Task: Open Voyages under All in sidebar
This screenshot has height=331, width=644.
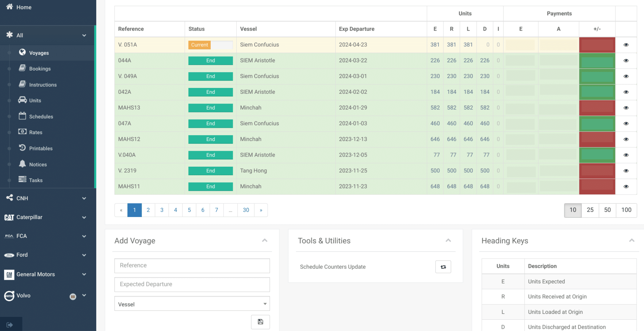Action: (x=39, y=52)
